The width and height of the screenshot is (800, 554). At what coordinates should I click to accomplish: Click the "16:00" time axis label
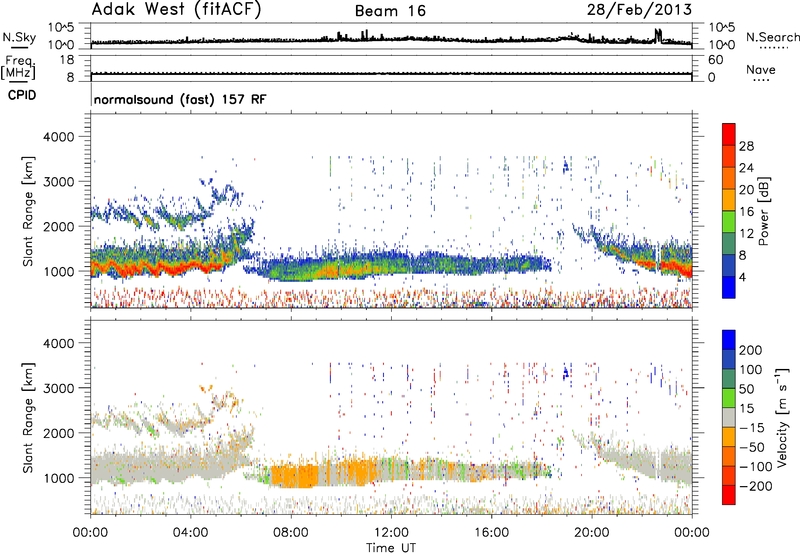pyautogui.click(x=491, y=533)
